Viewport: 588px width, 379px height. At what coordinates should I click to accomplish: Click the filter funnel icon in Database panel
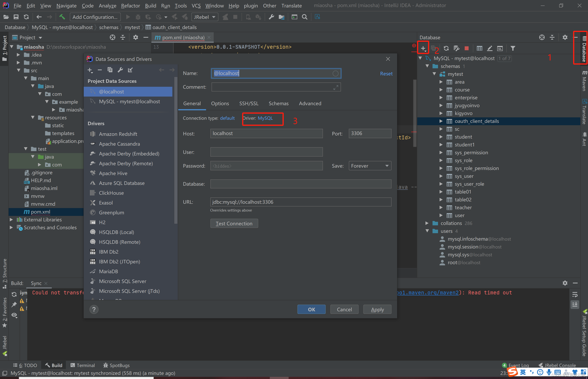(513, 48)
